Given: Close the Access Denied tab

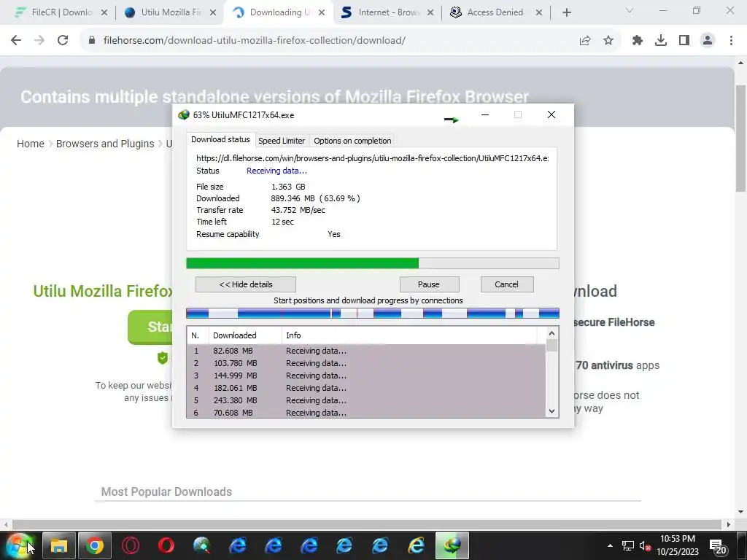Looking at the screenshot, I should coord(539,13).
